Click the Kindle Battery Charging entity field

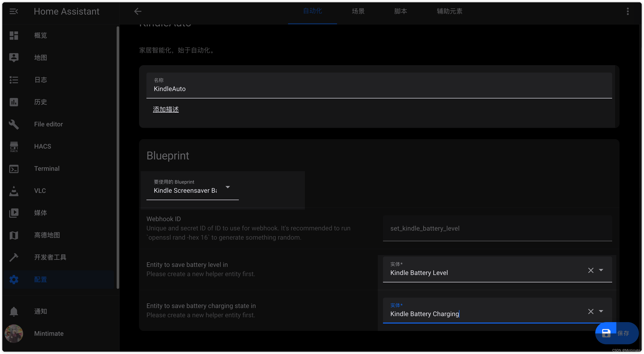[x=497, y=310]
